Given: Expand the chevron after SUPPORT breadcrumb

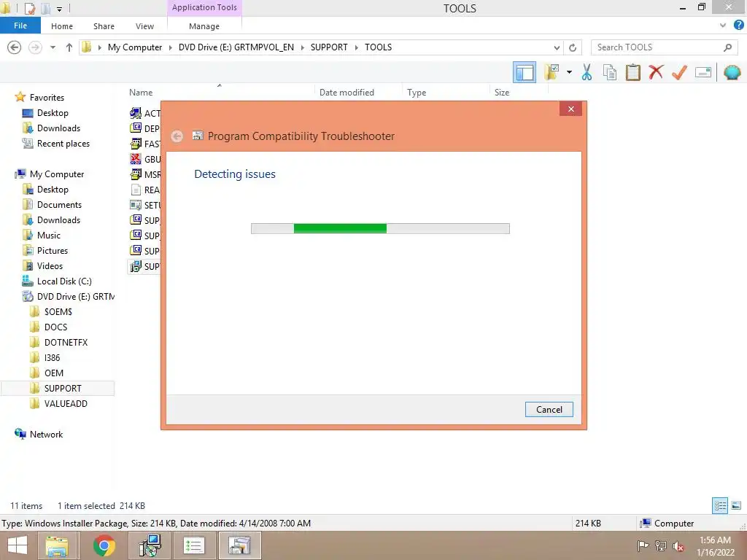Looking at the screenshot, I should click(356, 47).
